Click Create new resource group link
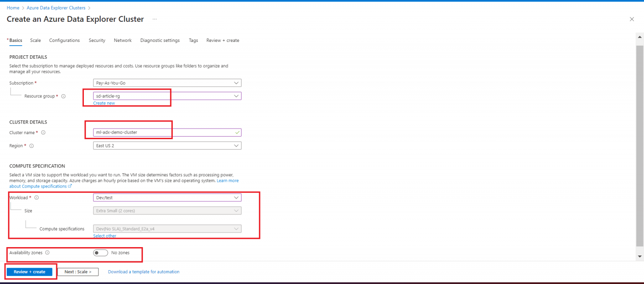 coord(104,103)
